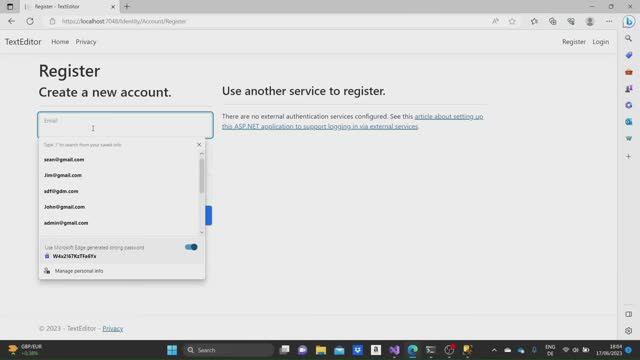640x360 pixels.
Task: Click the Register - TextEditor tab
Action: tap(70, 7)
